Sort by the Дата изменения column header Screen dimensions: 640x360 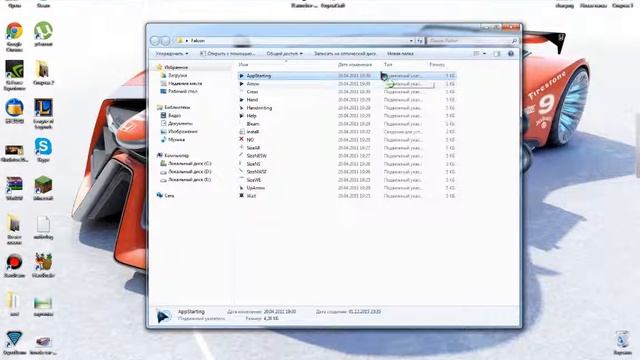355,64
